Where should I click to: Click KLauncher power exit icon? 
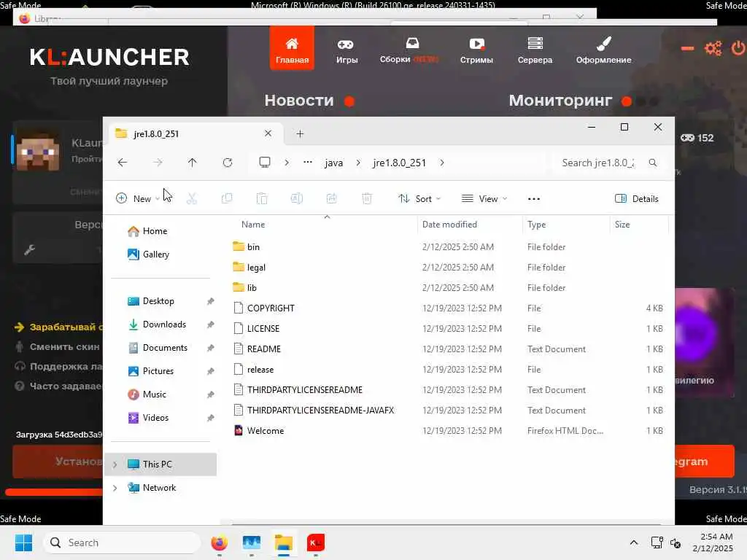(738, 48)
